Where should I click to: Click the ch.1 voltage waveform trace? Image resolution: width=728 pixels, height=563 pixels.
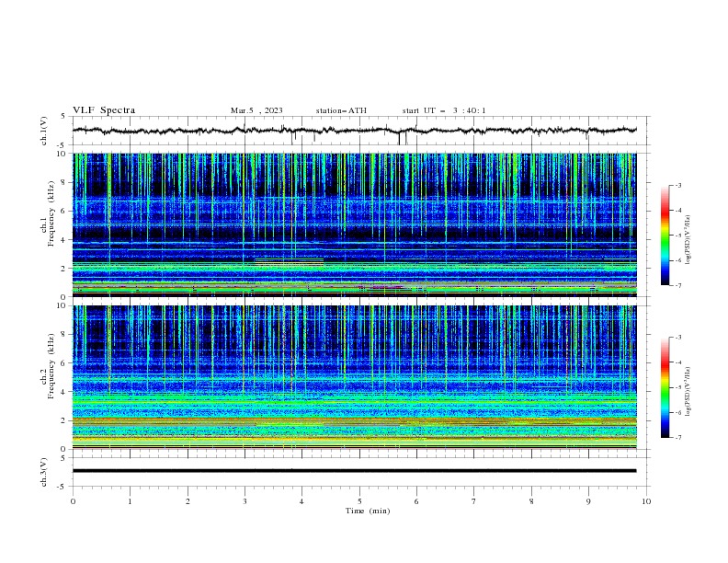coord(354,131)
